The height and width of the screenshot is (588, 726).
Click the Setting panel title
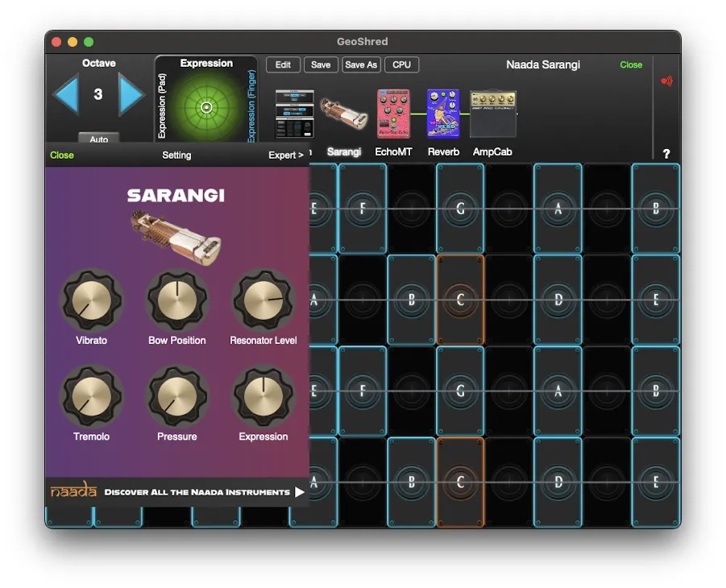[176, 155]
